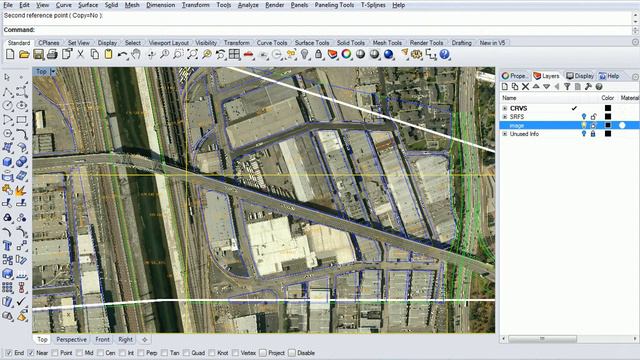Click the Paste clipboard icon
The height and width of the screenshot is (360, 640).
tap(109, 54)
